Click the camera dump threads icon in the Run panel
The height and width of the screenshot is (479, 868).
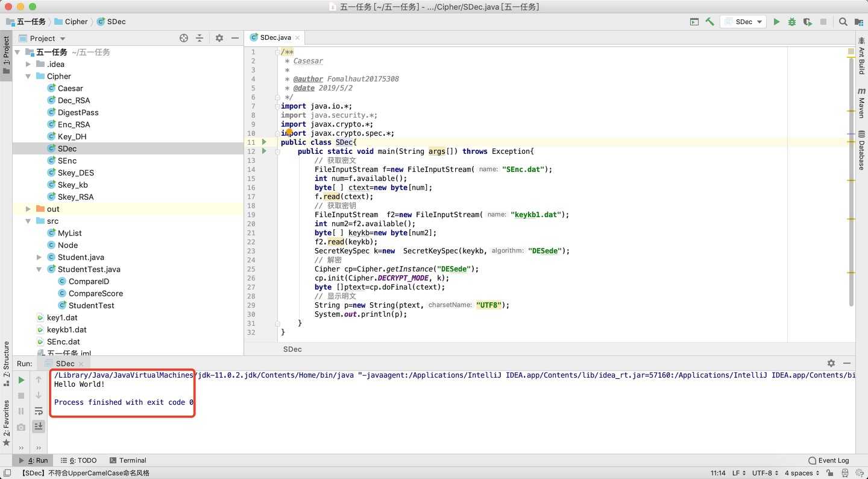point(21,427)
